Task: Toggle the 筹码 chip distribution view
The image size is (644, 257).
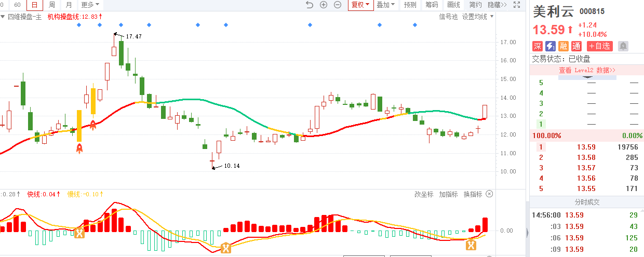Action: pos(432,5)
